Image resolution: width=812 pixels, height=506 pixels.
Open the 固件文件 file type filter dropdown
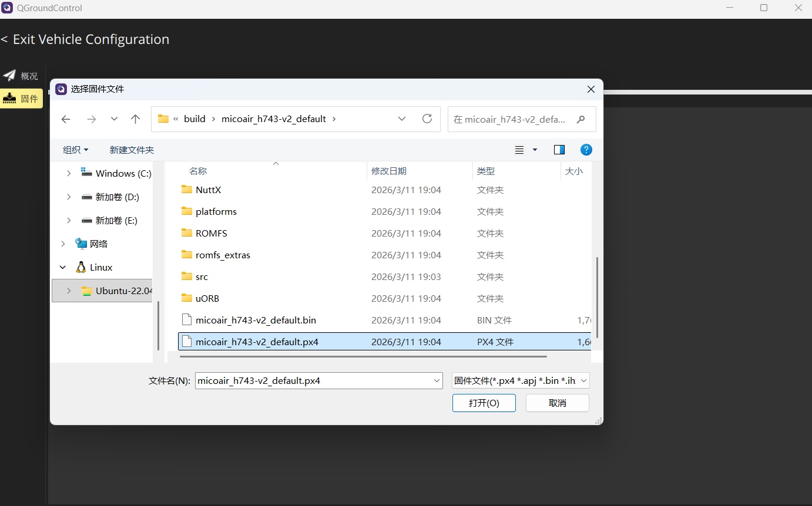[x=521, y=380]
